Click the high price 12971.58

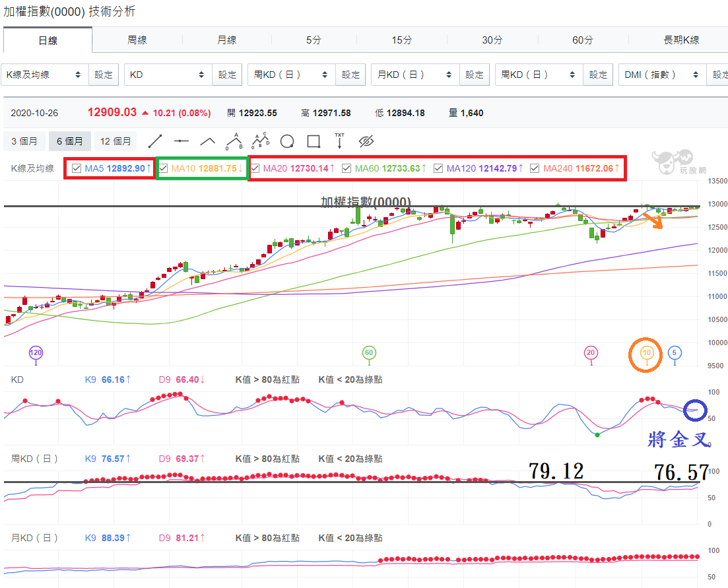click(331, 113)
